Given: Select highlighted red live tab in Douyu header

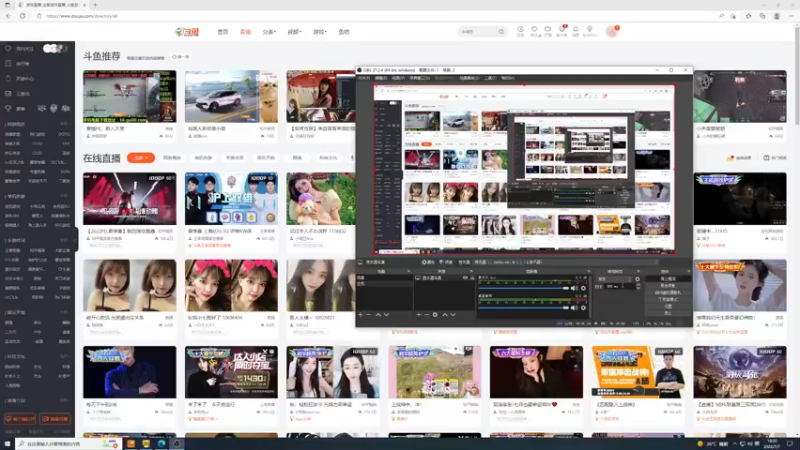Looking at the screenshot, I should pyautogui.click(x=245, y=32).
